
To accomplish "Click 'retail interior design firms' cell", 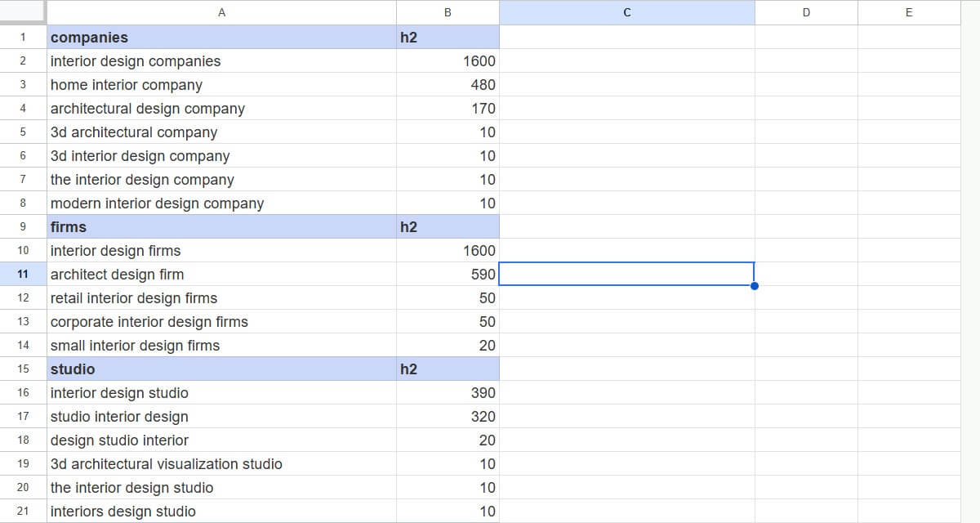I will pos(221,297).
